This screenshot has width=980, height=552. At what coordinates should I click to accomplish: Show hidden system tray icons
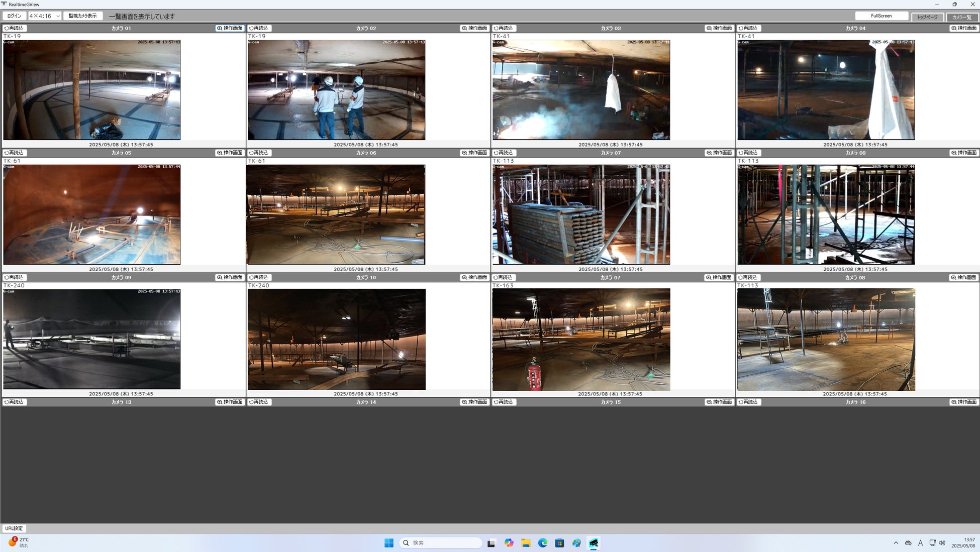pyautogui.click(x=896, y=543)
